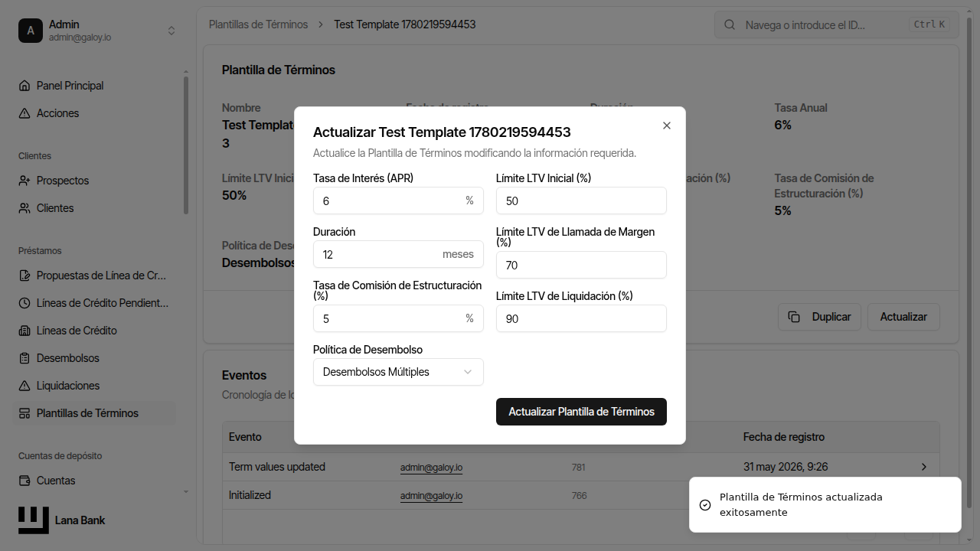Viewport: 980px width, 551px height.
Task: Click the Desembolsos clipboard icon
Action: tap(24, 358)
